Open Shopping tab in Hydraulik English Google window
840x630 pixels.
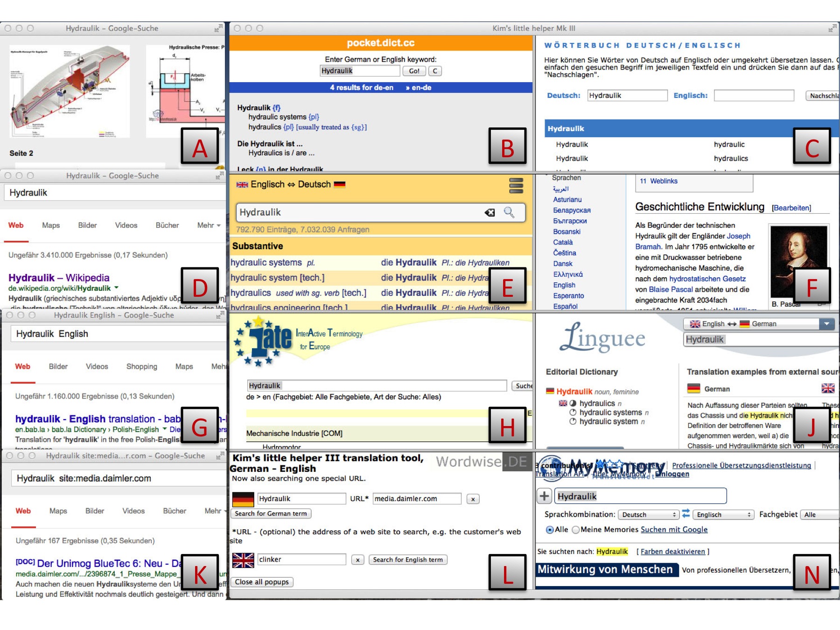(141, 367)
